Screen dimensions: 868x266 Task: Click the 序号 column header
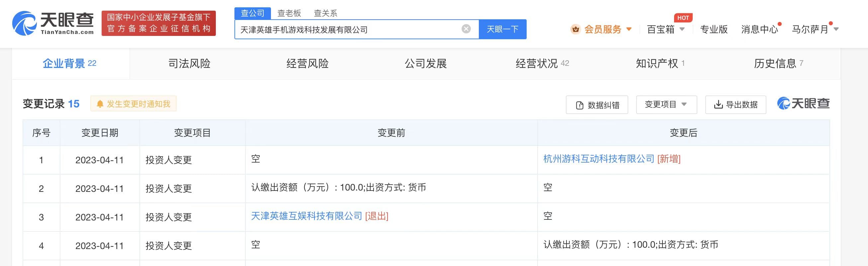click(x=41, y=133)
